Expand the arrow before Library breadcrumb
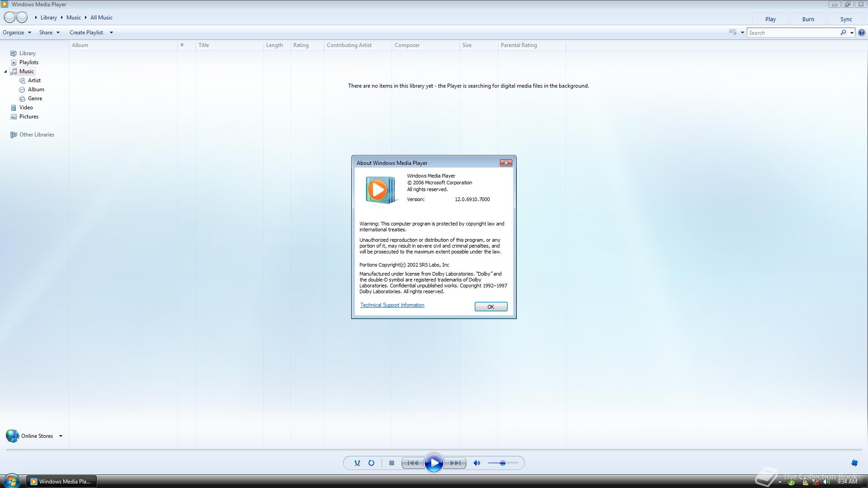 (36, 18)
